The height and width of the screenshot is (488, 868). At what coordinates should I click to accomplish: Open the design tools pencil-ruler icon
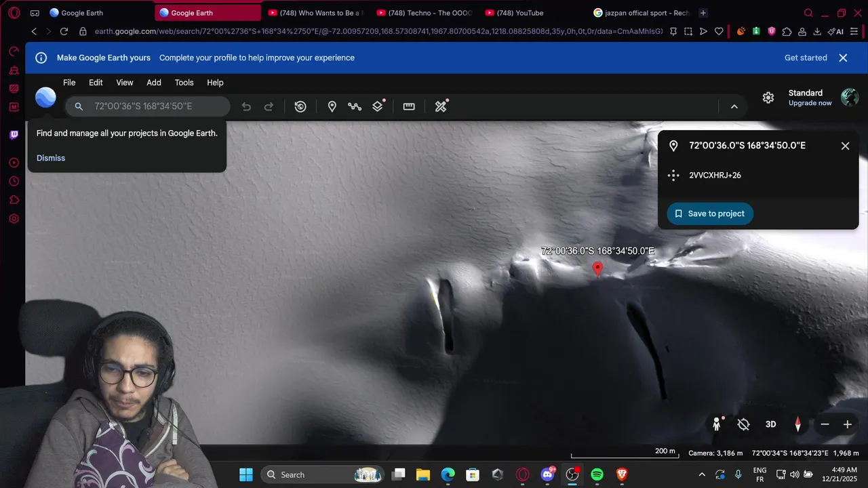coord(441,106)
